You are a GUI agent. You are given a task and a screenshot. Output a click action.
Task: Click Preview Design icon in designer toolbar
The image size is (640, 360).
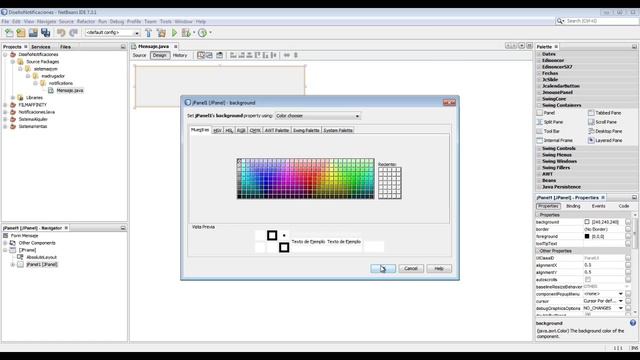click(x=220, y=55)
